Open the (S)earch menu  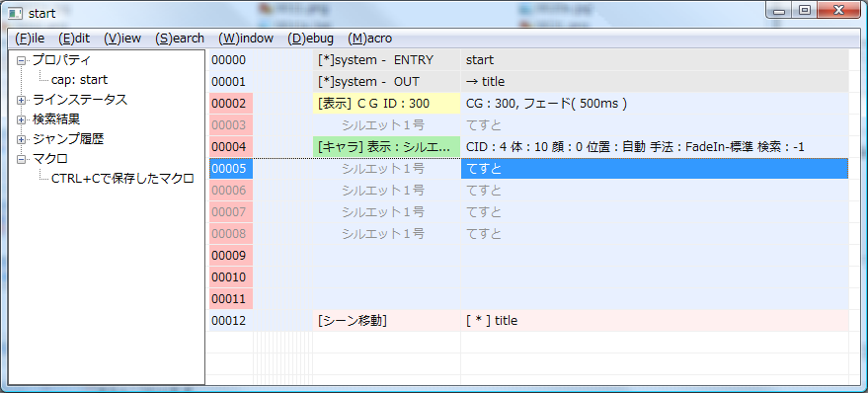pyautogui.click(x=180, y=39)
